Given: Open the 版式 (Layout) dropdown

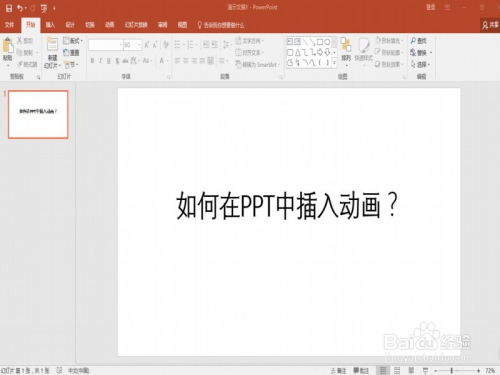Looking at the screenshot, I should [73, 41].
